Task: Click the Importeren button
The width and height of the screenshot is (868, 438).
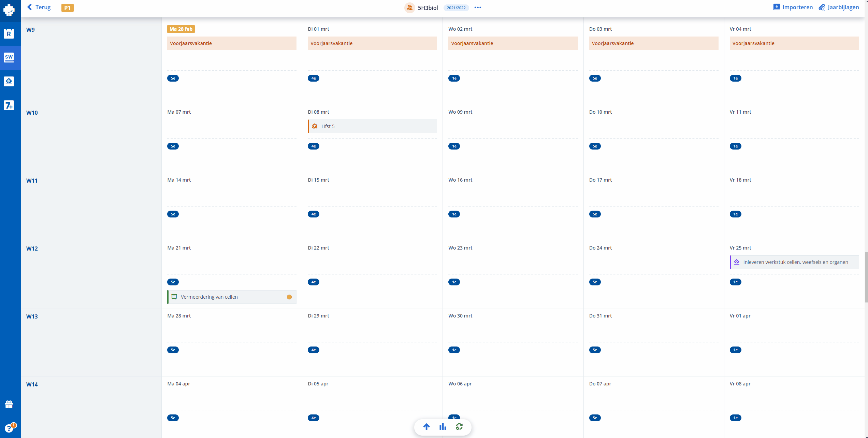Action: pos(793,7)
